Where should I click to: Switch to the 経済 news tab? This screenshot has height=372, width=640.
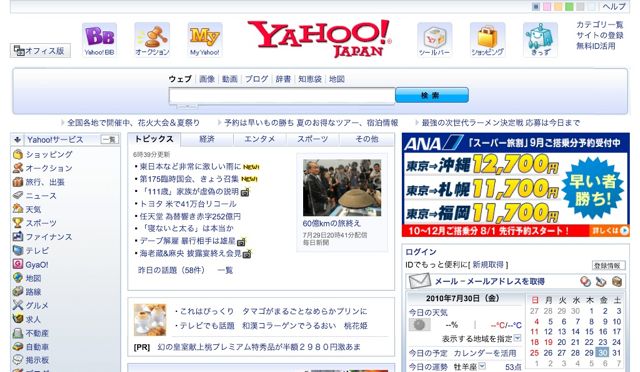pos(207,139)
